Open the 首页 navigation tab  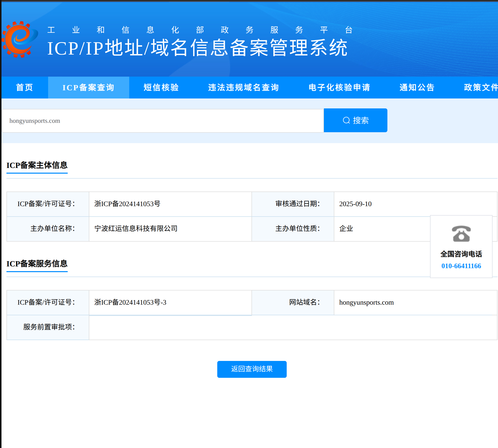pyautogui.click(x=25, y=87)
